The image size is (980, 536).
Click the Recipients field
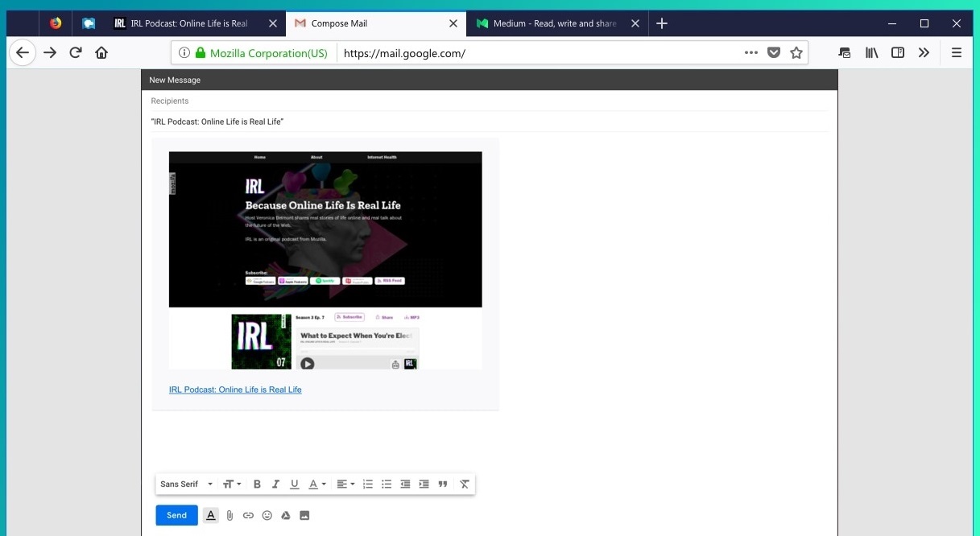(x=490, y=101)
